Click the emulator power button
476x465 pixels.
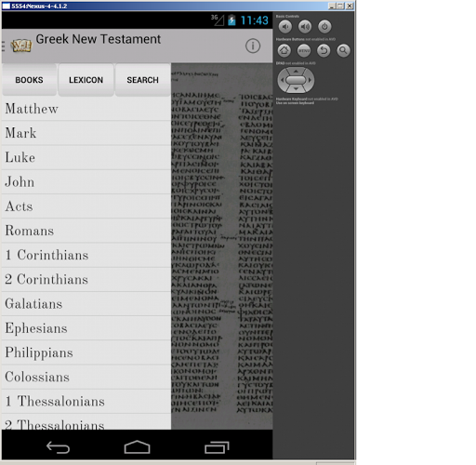coord(324,27)
